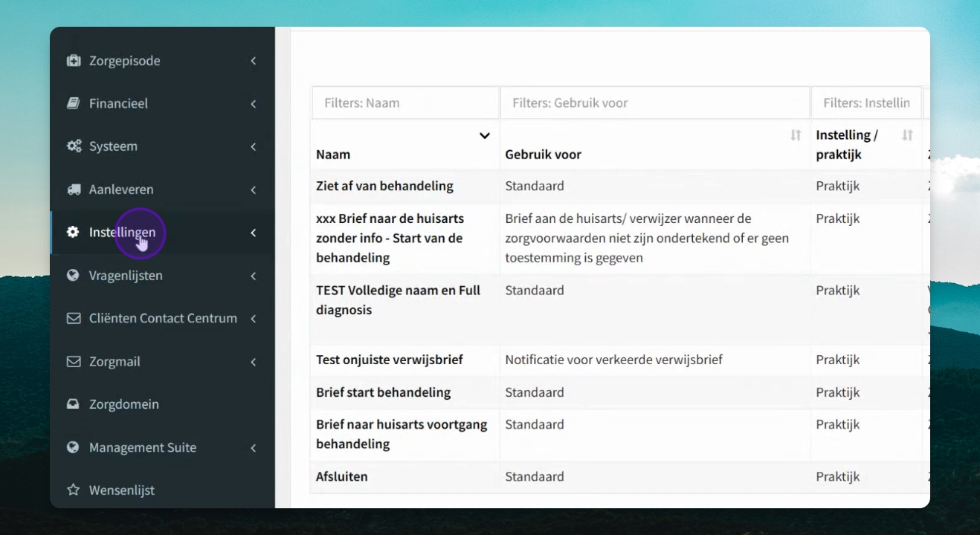
Task: Click the Wensenlijst star icon
Action: 73,490
